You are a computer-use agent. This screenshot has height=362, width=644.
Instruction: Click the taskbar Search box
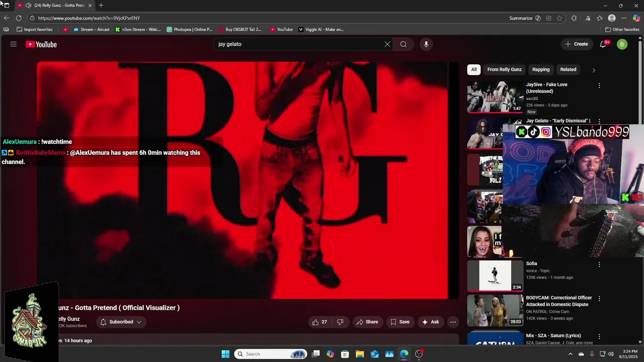(x=271, y=354)
